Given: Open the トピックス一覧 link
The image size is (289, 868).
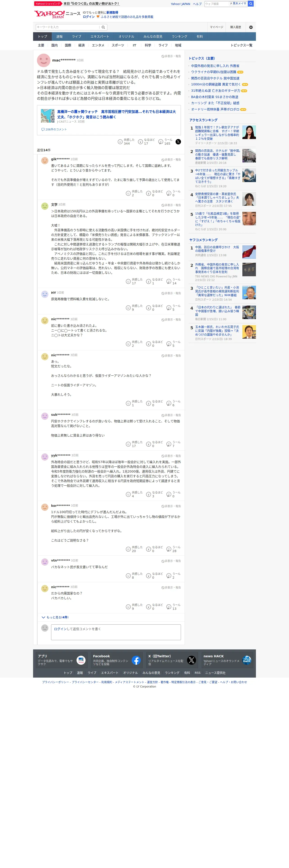Looking at the screenshot, I should click(241, 46).
